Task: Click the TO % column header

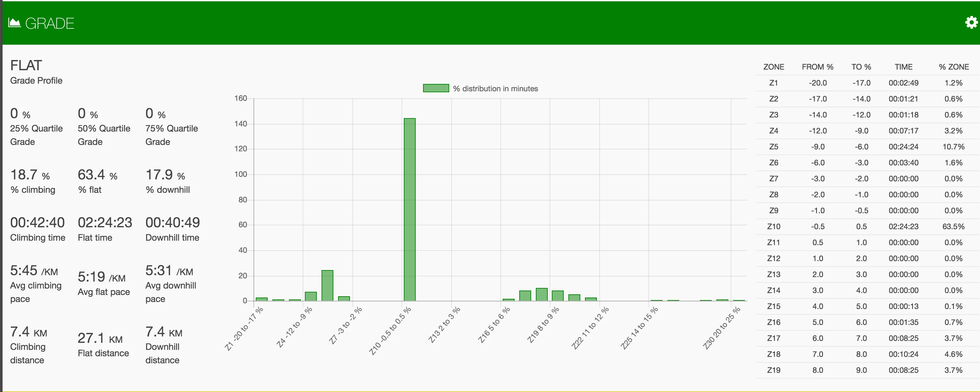Action: click(861, 67)
